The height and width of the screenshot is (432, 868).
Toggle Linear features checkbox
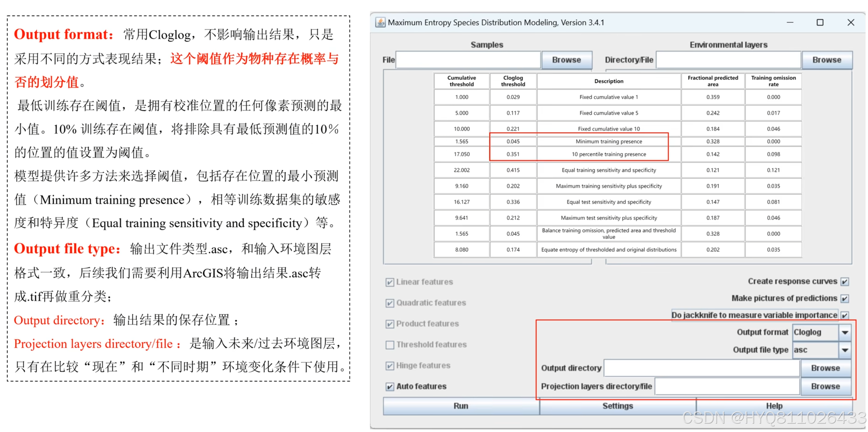390,282
